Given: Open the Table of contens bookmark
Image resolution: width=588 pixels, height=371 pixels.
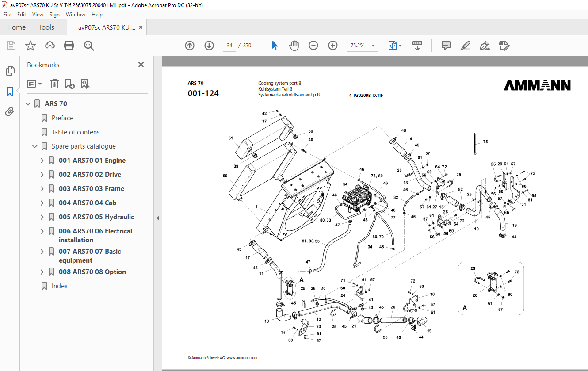Looking at the screenshot, I should [76, 132].
